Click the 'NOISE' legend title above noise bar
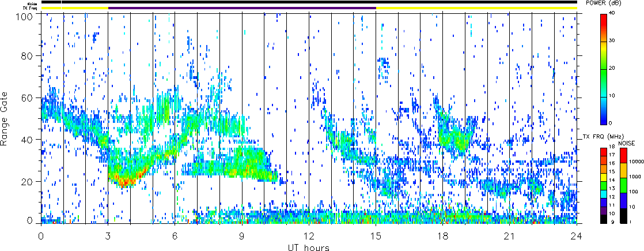The height and width of the screenshot is (251, 644). [x=626, y=143]
